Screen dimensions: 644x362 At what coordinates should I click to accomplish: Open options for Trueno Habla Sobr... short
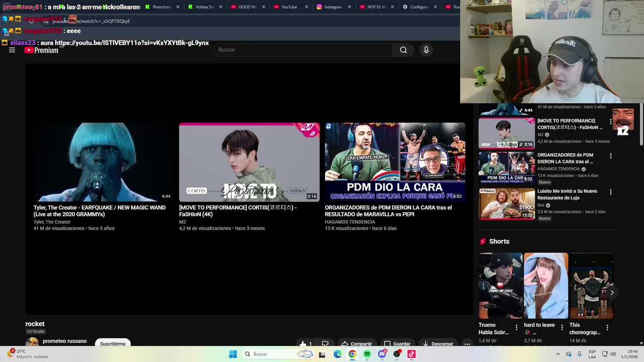click(x=516, y=327)
